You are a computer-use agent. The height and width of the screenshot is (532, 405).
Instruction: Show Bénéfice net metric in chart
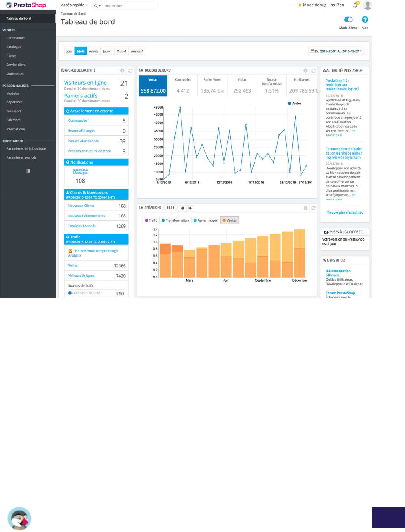click(x=302, y=86)
